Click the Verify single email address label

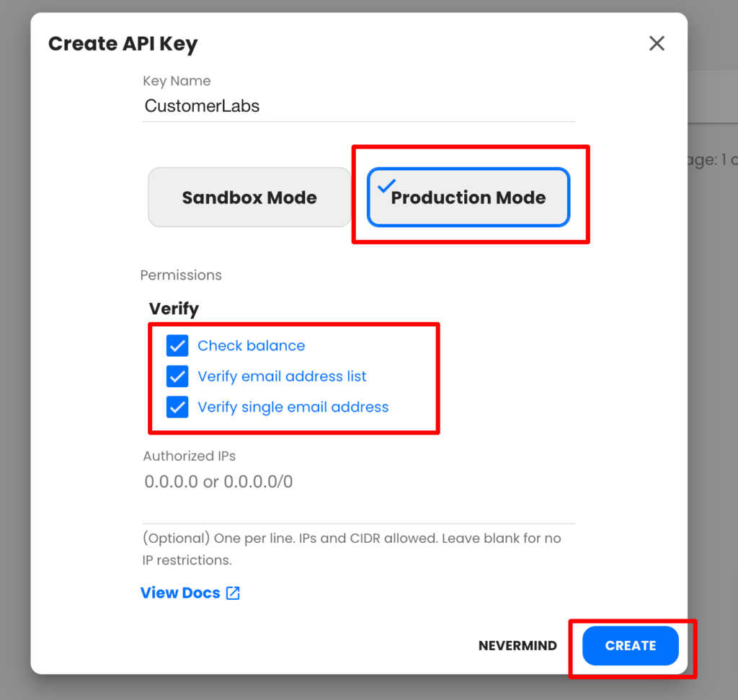(293, 407)
